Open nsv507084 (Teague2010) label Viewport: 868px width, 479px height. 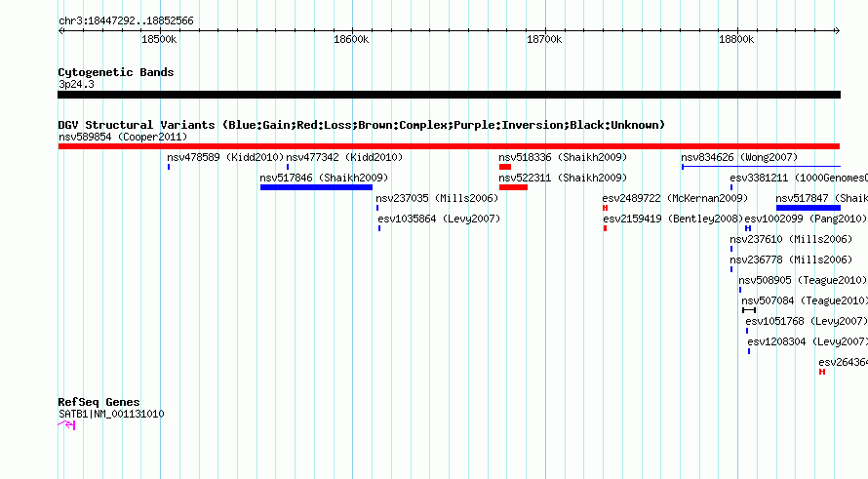point(805,300)
